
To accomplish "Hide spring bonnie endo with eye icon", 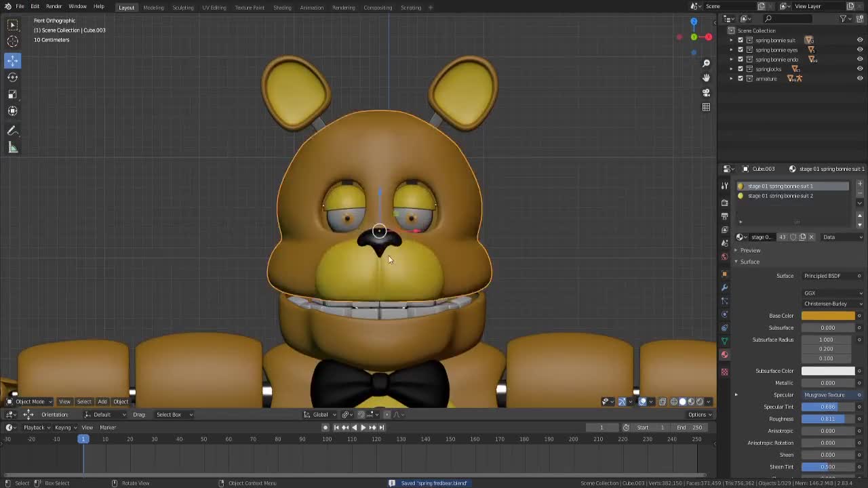I will (x=860, y=60).
